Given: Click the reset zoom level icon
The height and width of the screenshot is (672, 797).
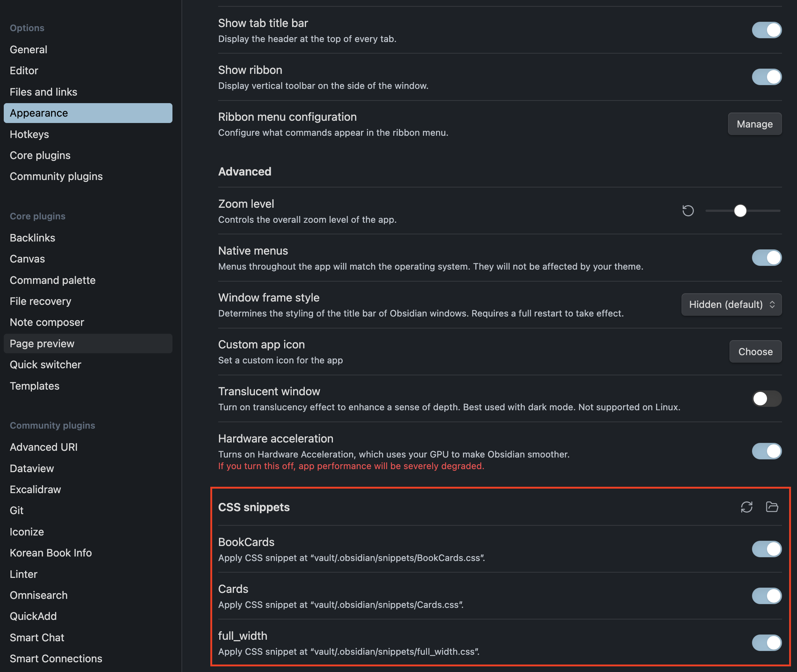Looking at the screenshot, I should (x=688, y=211).
